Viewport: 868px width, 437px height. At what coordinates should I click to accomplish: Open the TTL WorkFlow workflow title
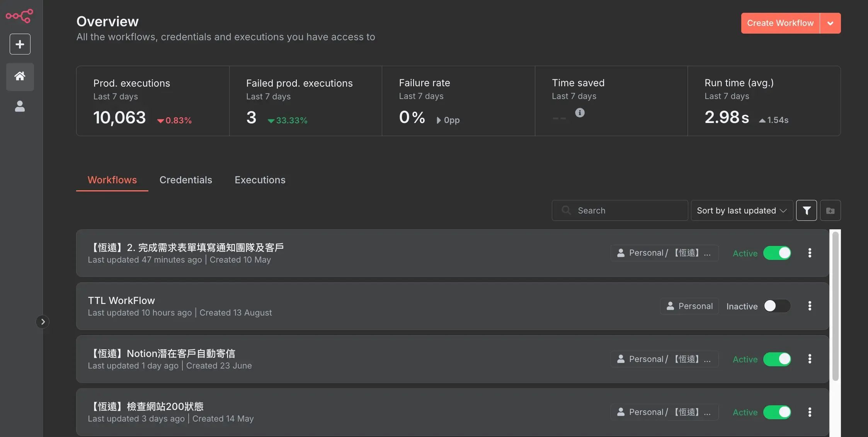(121, 300)
